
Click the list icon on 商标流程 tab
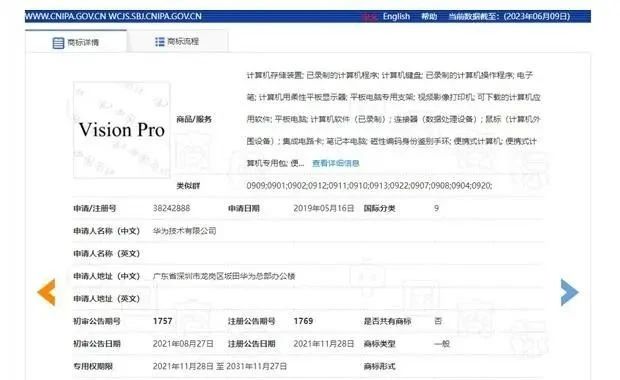[159, 42]
